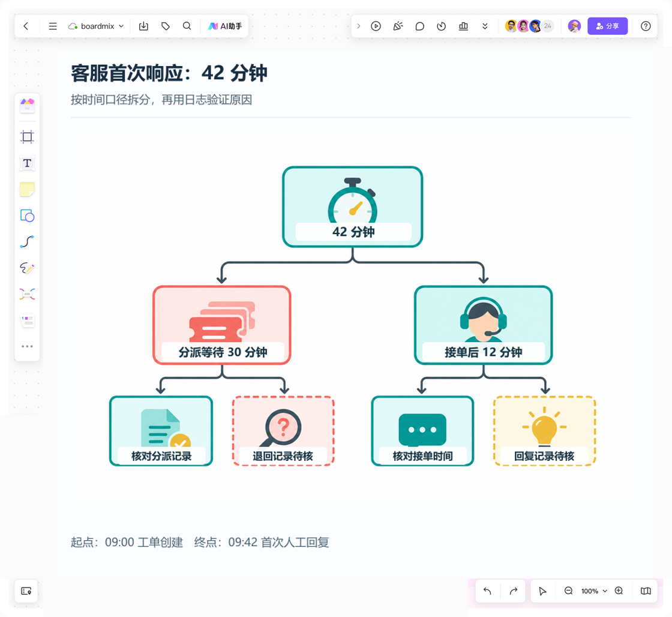Select the Connector line tool

tap(27, 242)
